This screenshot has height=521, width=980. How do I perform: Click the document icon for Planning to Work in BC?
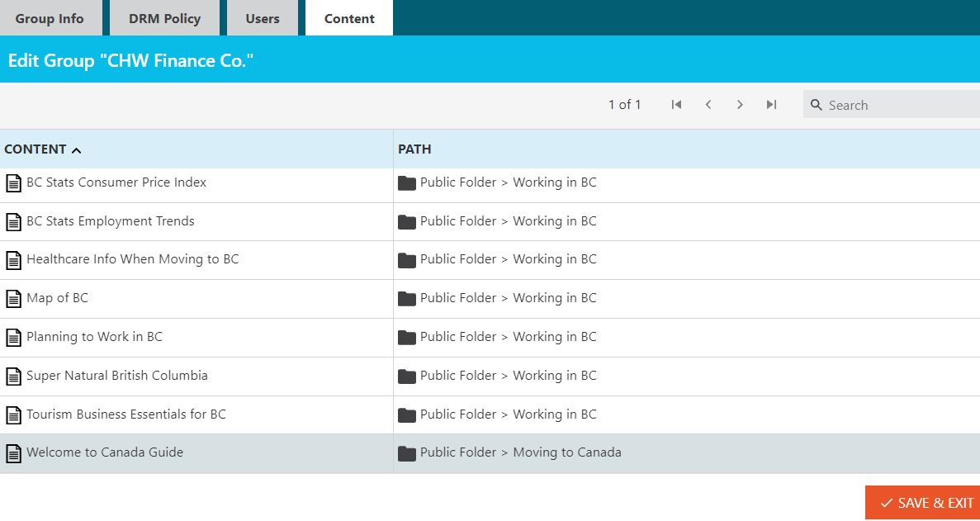click(13, 338)
